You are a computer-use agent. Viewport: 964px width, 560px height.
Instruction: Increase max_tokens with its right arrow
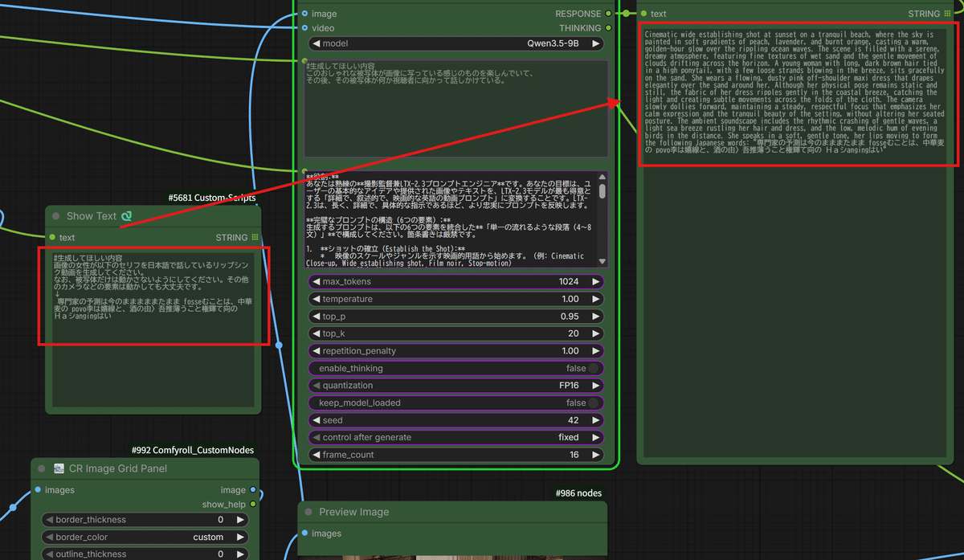pos(596,282)
